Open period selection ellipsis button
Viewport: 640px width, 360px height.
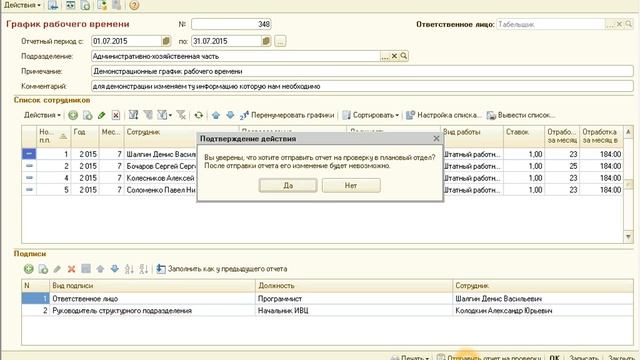[280, 41]
